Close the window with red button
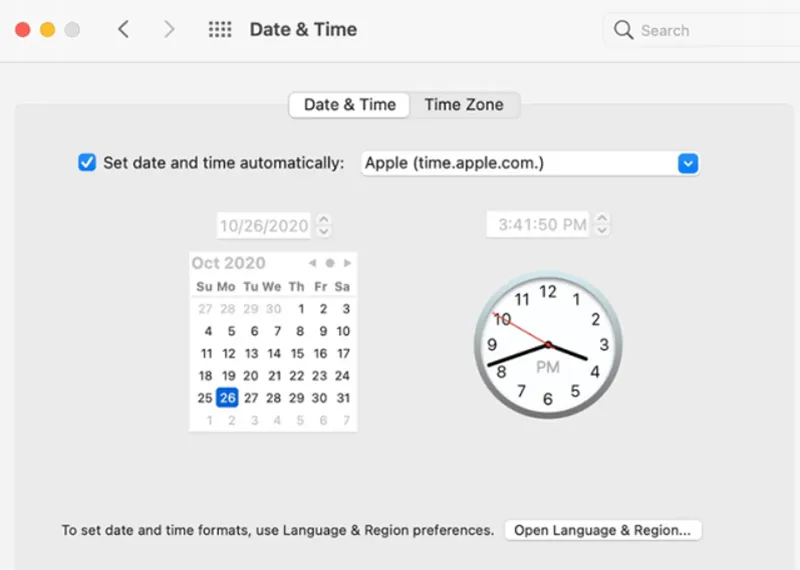The image size is (800, 570). tap(22, 30)
